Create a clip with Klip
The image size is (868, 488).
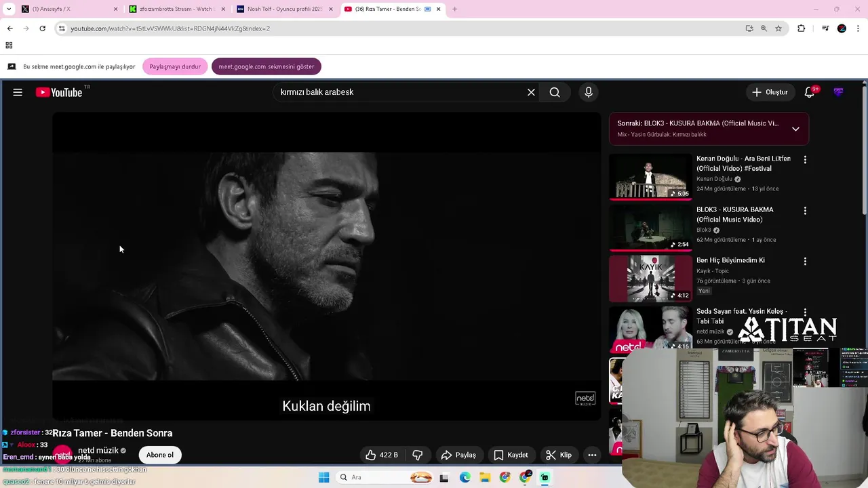coord(559,455)
